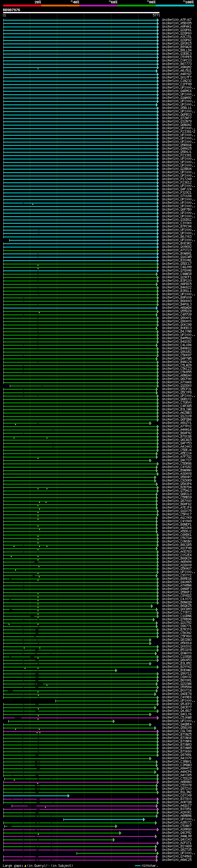Screen dimensions: 197x868
Task: Open hit UniRef100_A7PJ67
Action: 176,20
